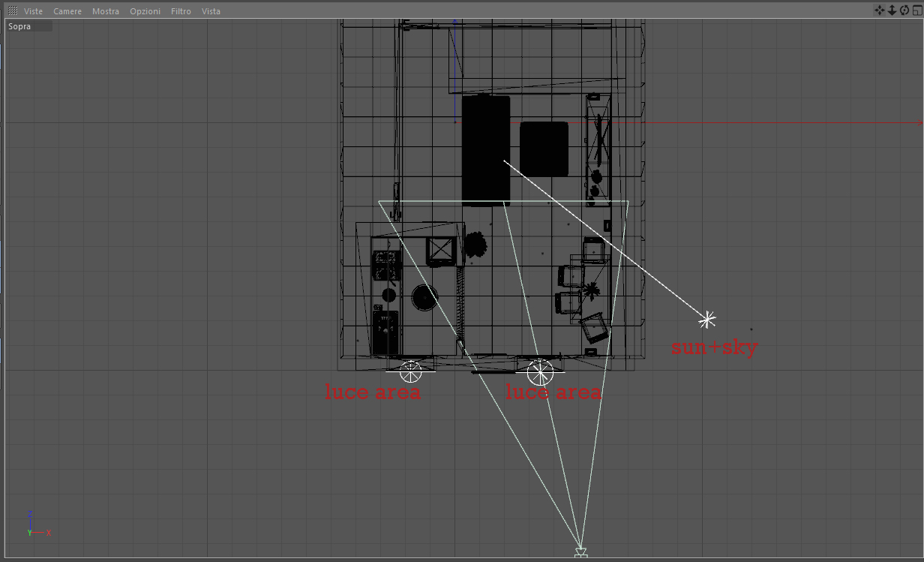Select the round table object in kitchen

(424, 299)
